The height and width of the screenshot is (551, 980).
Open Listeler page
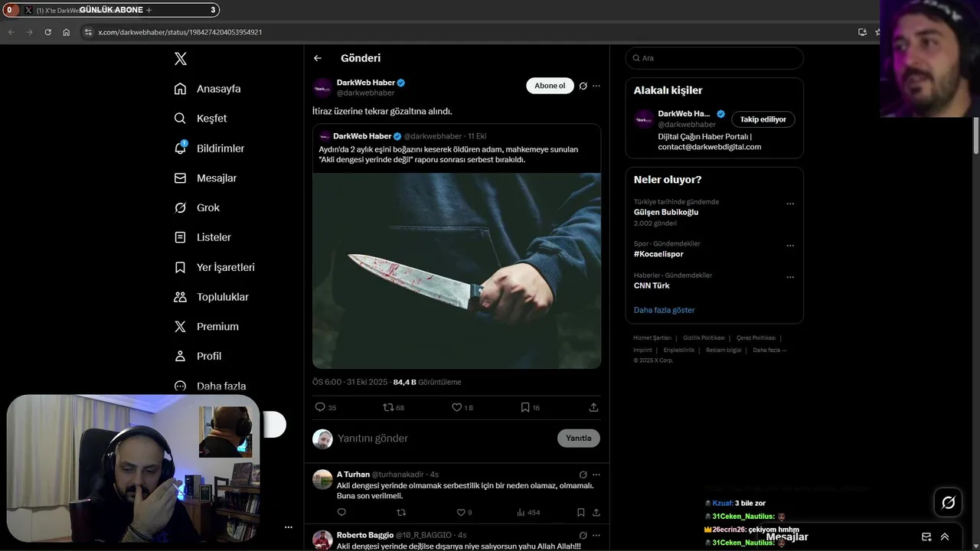(202, 237)
